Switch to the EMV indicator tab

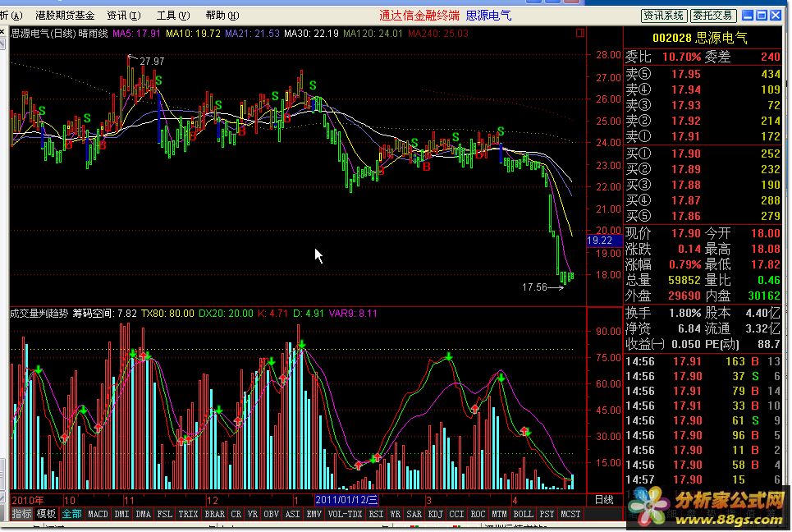coord(314,514)
